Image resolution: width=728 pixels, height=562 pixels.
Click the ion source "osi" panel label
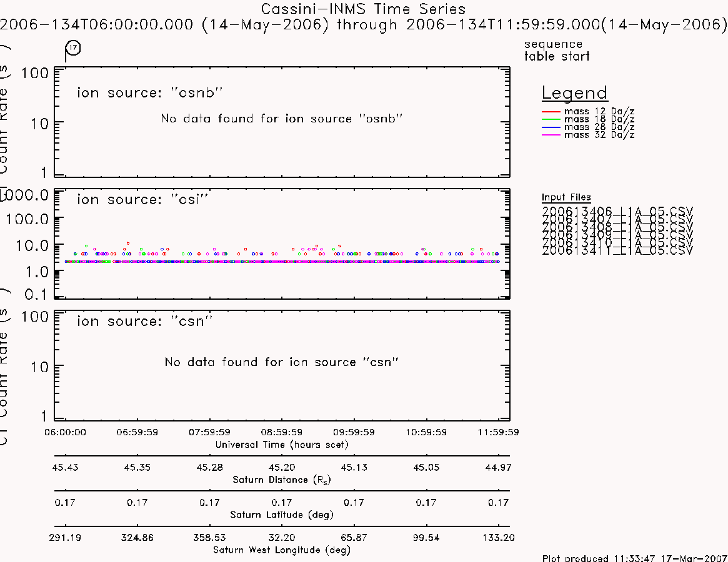click(x=142, y=200)
